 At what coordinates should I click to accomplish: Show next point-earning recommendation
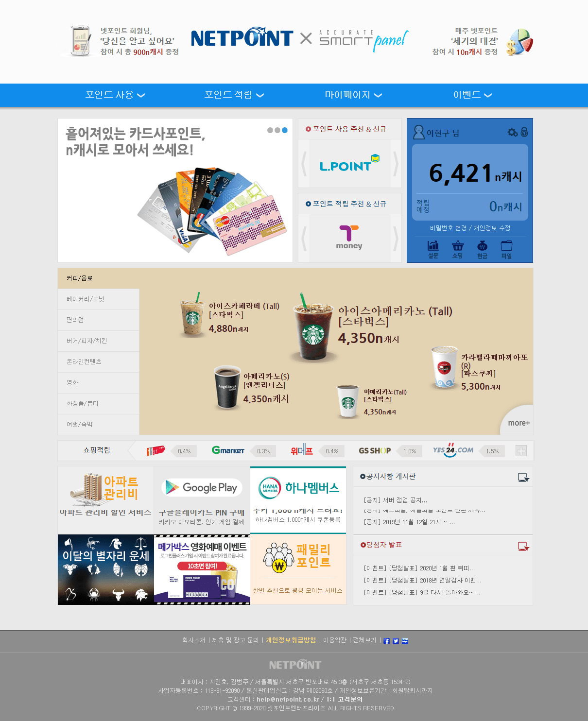click(x=396, y=238)
